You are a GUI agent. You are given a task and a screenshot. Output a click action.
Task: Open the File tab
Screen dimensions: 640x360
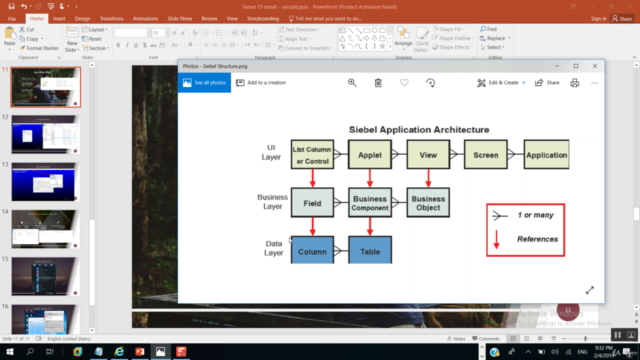click(12, 18)
